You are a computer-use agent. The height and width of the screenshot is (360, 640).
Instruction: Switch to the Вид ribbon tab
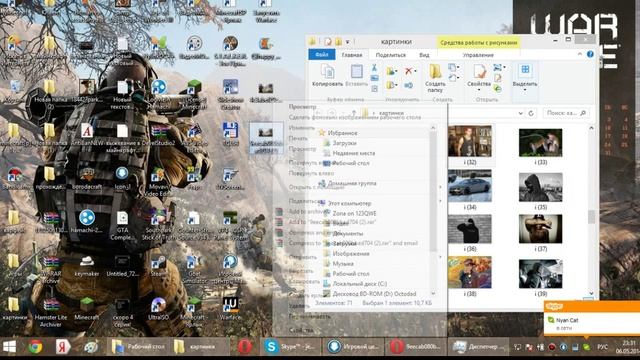(x=424, y=55)
